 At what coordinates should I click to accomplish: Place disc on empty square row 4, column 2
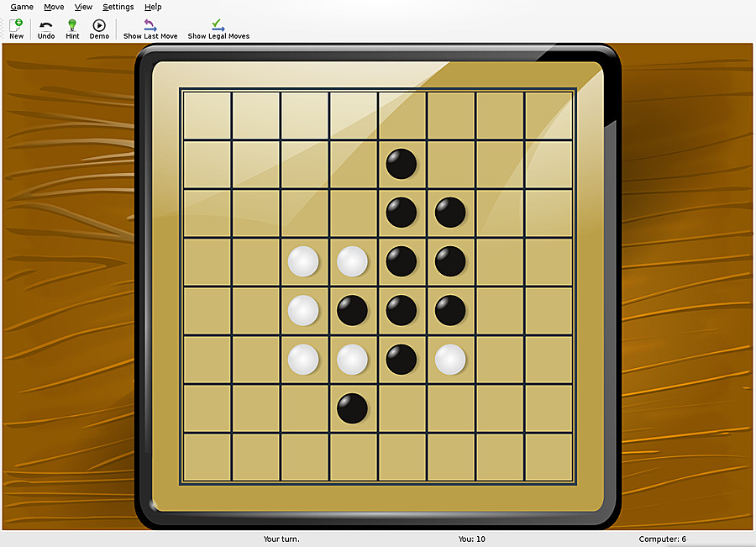(256, 262)
